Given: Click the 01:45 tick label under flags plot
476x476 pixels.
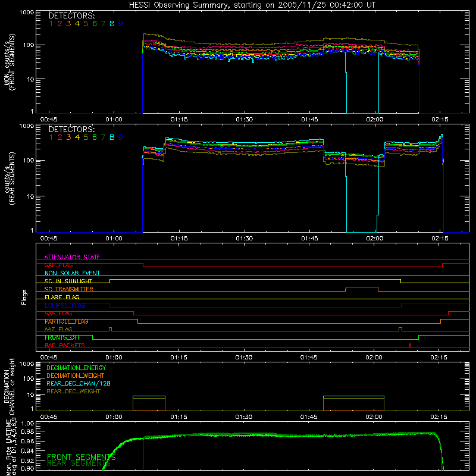Looking at the screenshot, I should (x=309, y=358).
